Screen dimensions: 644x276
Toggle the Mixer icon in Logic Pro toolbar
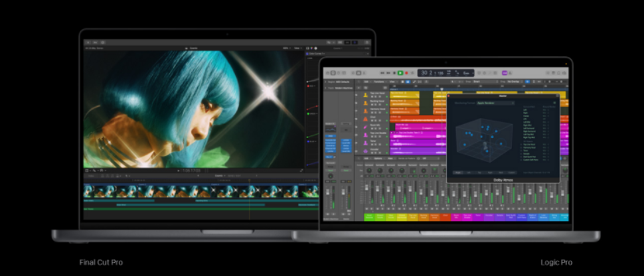[359, 73]
